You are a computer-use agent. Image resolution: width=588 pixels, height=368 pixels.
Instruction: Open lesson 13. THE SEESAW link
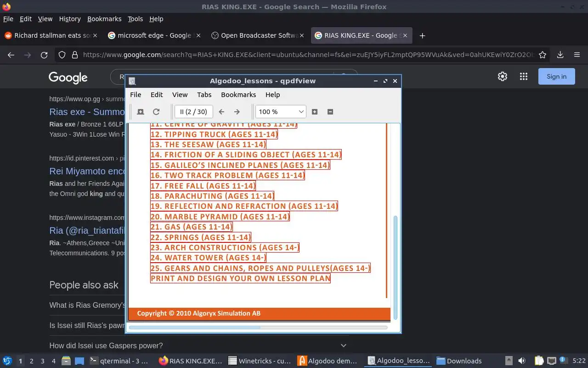click(208, 144)
